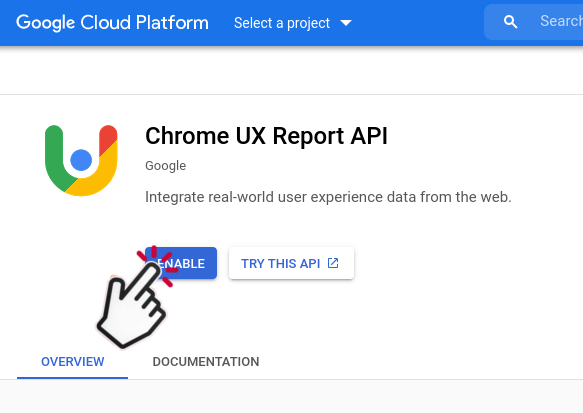Click the Google publisher label

tap(165, 166)
